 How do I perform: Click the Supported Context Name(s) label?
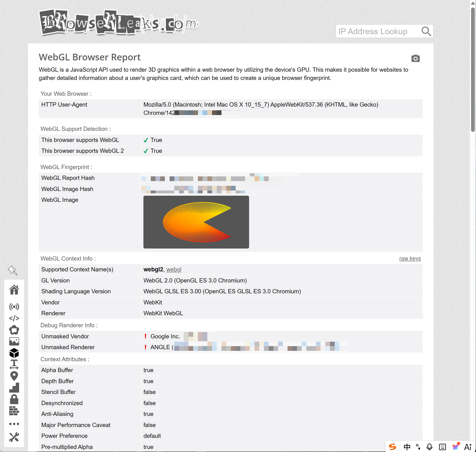(77, 269)
